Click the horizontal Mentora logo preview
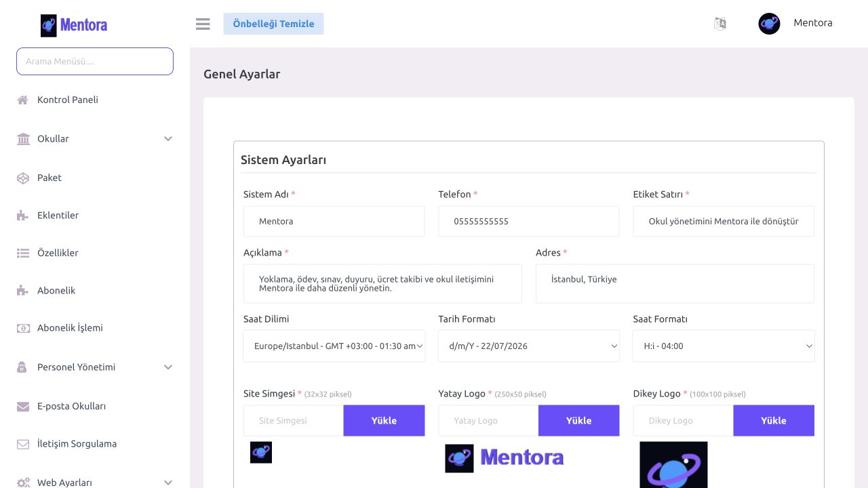The height and width of the screenshot is (488, 868). coord(505,458)
